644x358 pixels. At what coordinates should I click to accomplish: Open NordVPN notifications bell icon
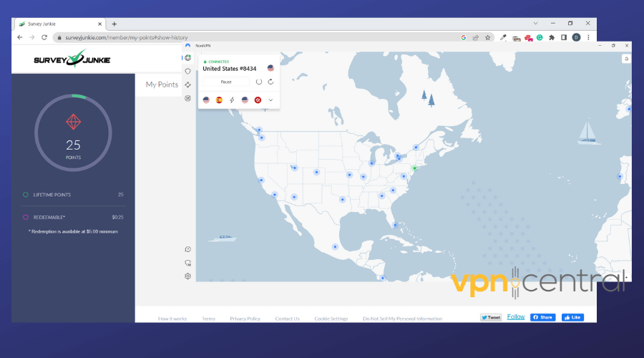tap(626, 59)
